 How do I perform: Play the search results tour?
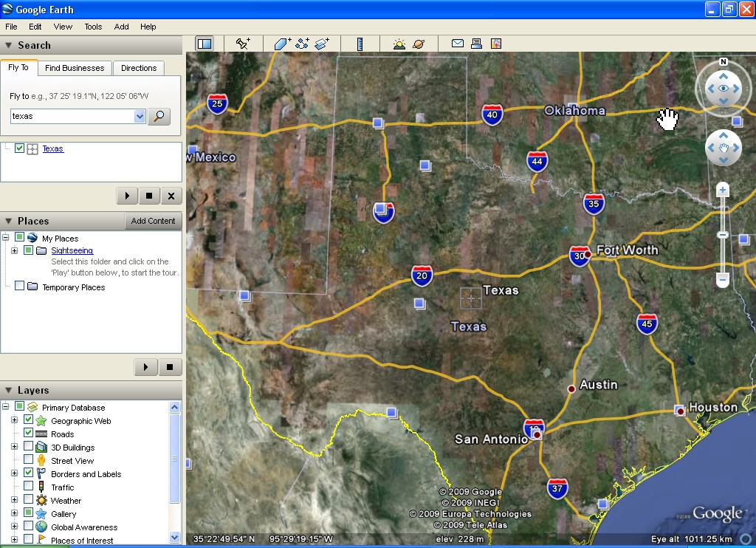127,196
